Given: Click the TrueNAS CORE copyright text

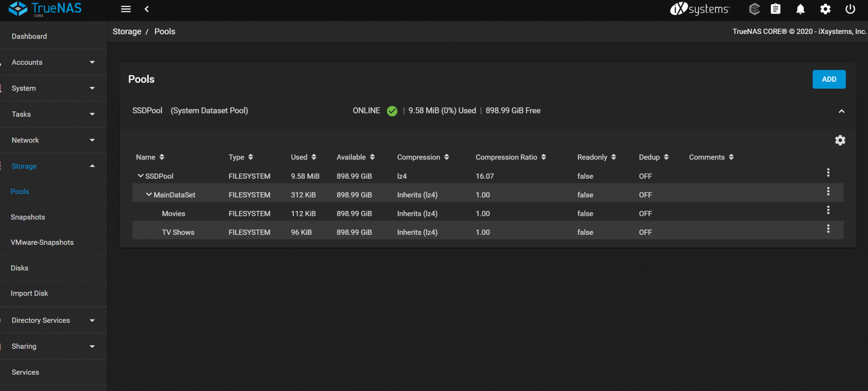Looking at the screenshot, I should [799, 32].
